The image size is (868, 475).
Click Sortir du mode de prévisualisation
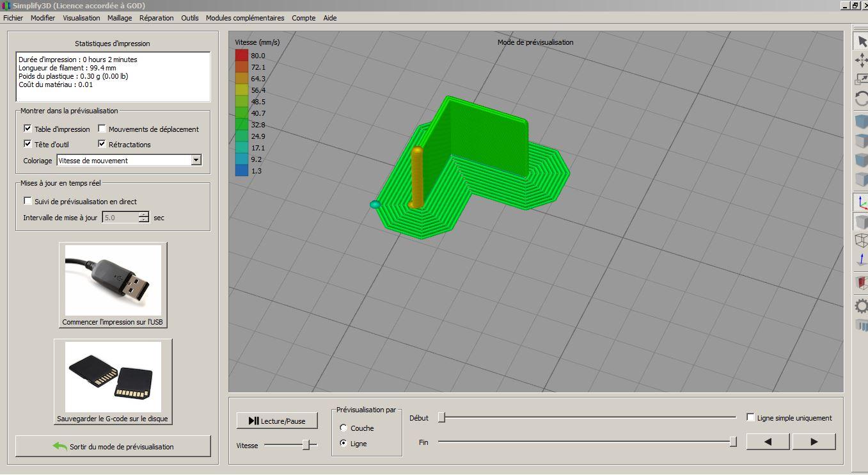(x=113, y=446)
